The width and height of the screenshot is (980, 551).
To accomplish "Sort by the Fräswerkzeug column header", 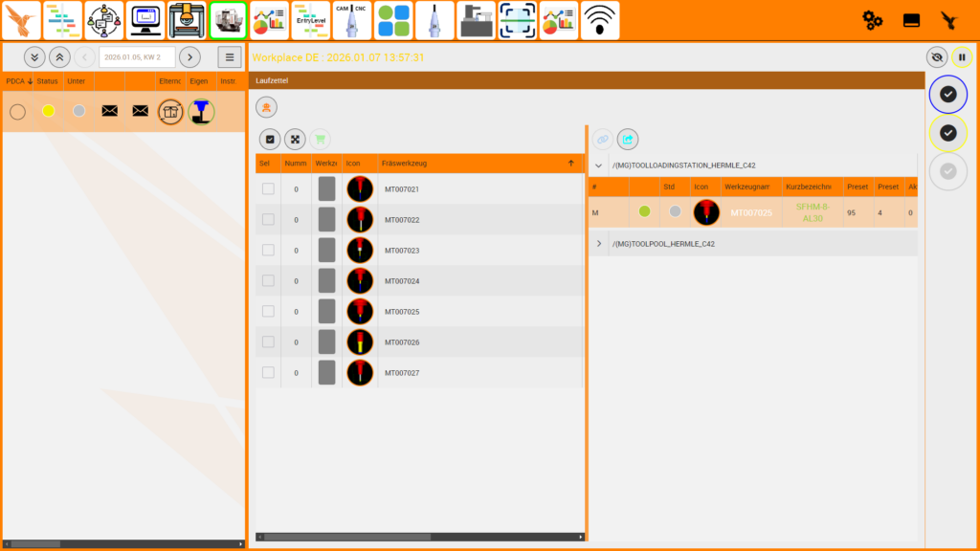I will [x=479, y=164].
